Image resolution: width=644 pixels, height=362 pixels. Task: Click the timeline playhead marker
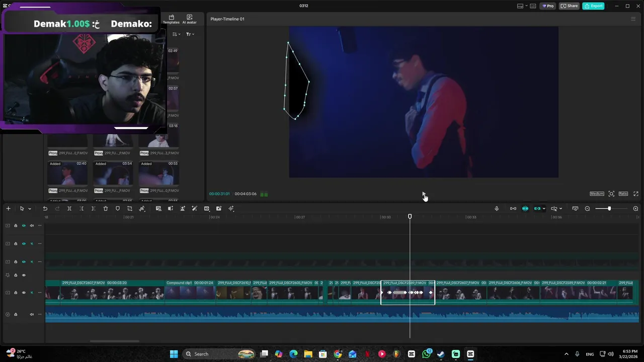(410, 216)
